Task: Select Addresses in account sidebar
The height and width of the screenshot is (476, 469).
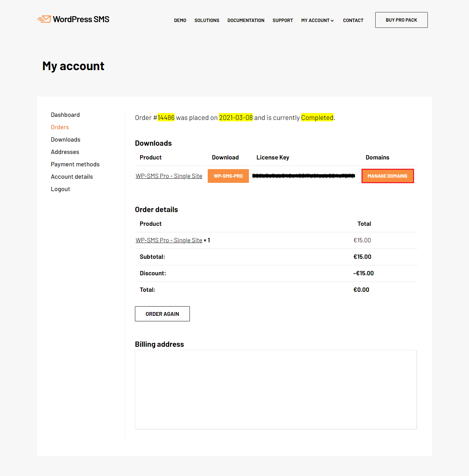Action: [65, 152]
